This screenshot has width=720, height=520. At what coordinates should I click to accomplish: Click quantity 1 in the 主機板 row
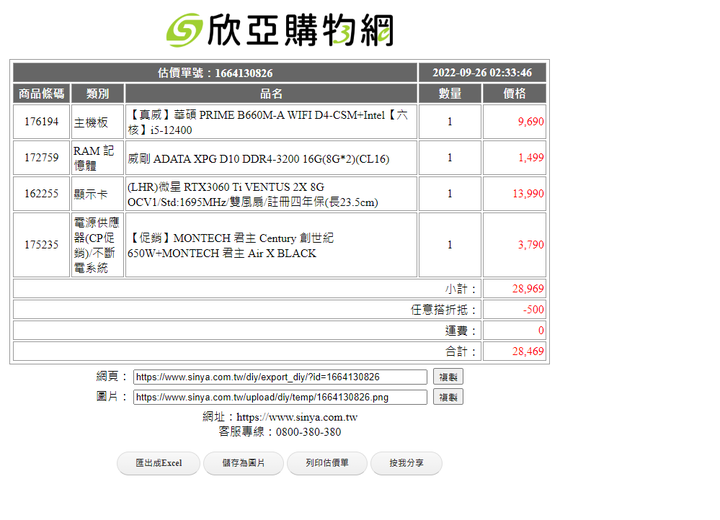(450, 122)
